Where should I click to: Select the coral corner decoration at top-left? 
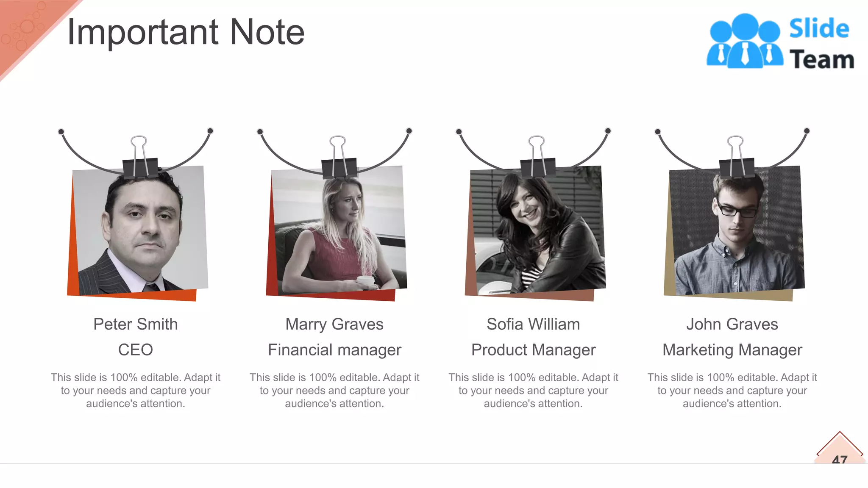click(x=25, y=30)
